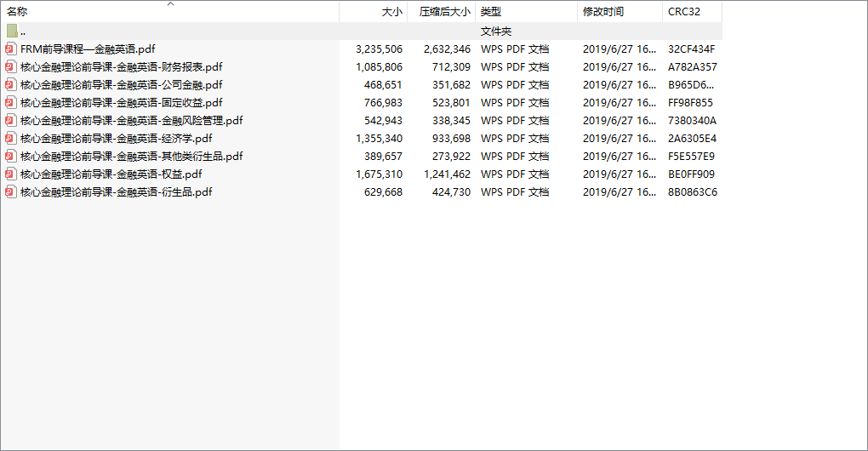Click the PDF icon beside 金融风险管理.pdf
The width and height of the screenshot is (868, 451).
(11, 120)
